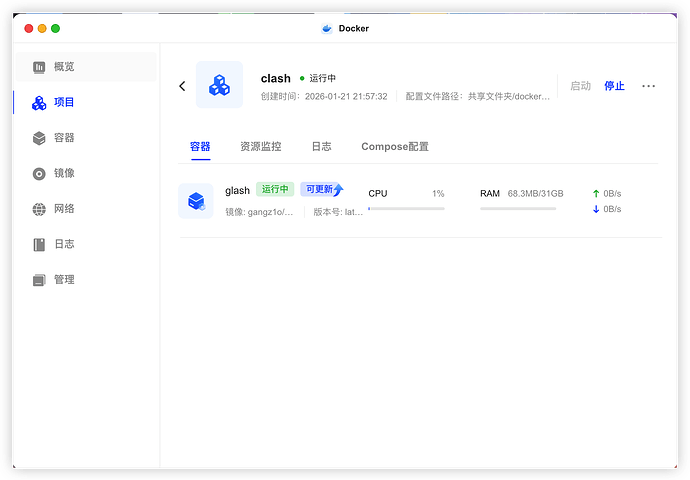This screenshot has width=690, height=480.
Task: Click the 镜像: gangz1o/... image text
Action: pos(259,212)
